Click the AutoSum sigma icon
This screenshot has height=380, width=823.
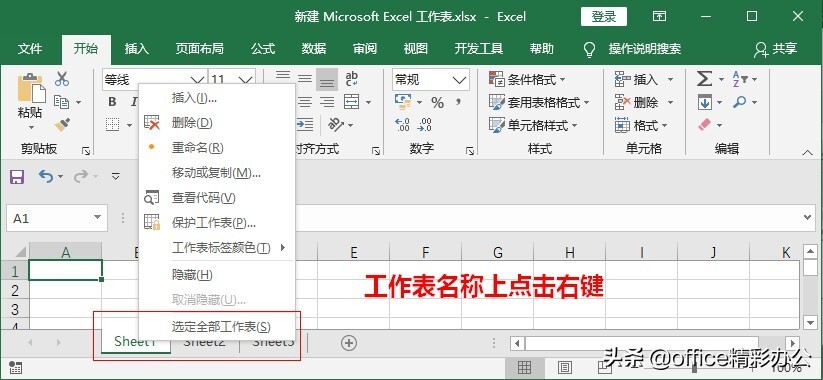pyautogui.click(x=704, y=79)
